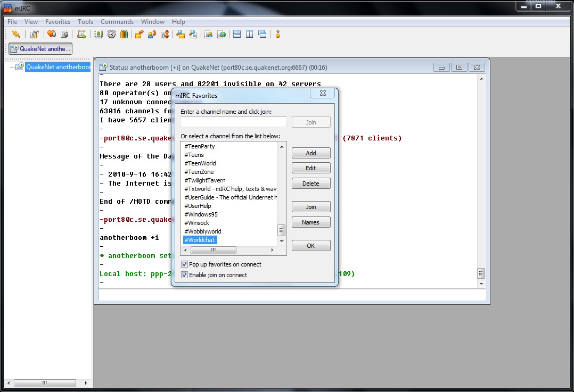Click the status window title bar icon
This screenshot has width=574, height=392.
pyautogui.click(x=103, y=67)
